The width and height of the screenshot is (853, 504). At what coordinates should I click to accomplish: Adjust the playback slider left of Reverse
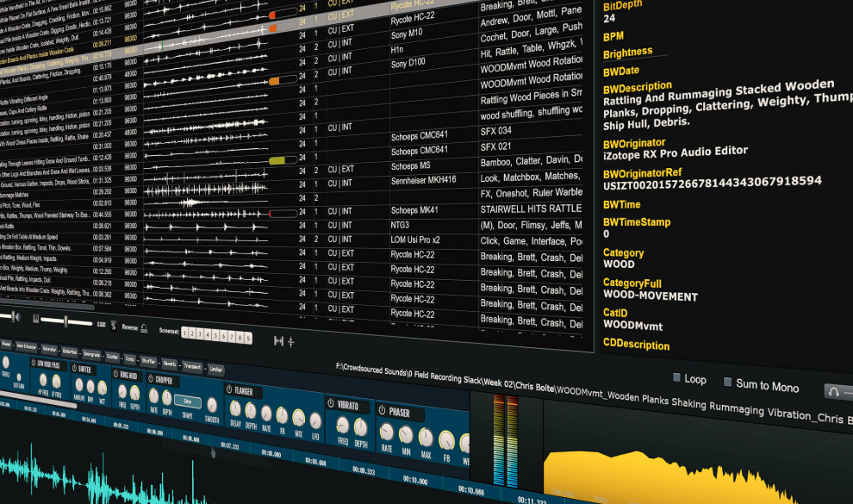(x=65, y=320)
